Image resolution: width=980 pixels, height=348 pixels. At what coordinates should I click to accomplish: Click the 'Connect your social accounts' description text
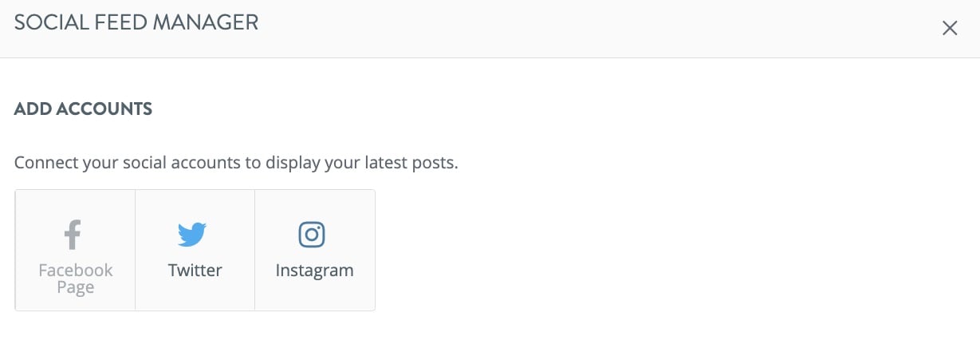[x=236, y=164]
